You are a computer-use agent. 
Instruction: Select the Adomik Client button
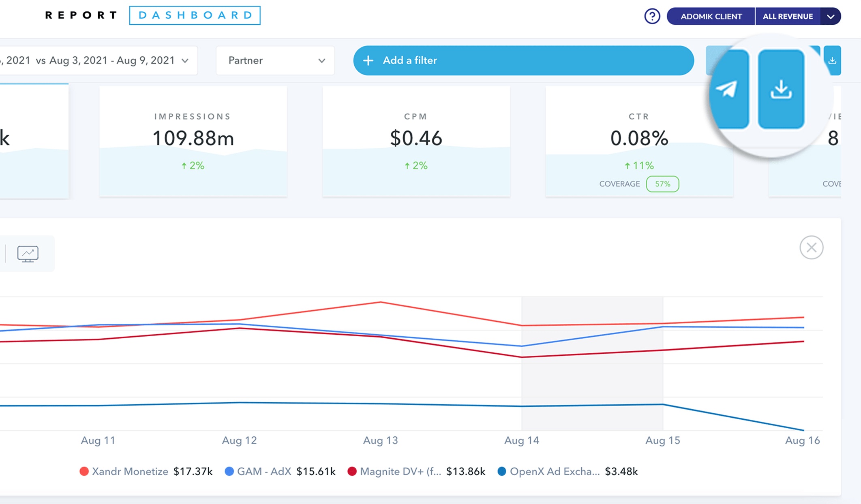coord(711,16)
